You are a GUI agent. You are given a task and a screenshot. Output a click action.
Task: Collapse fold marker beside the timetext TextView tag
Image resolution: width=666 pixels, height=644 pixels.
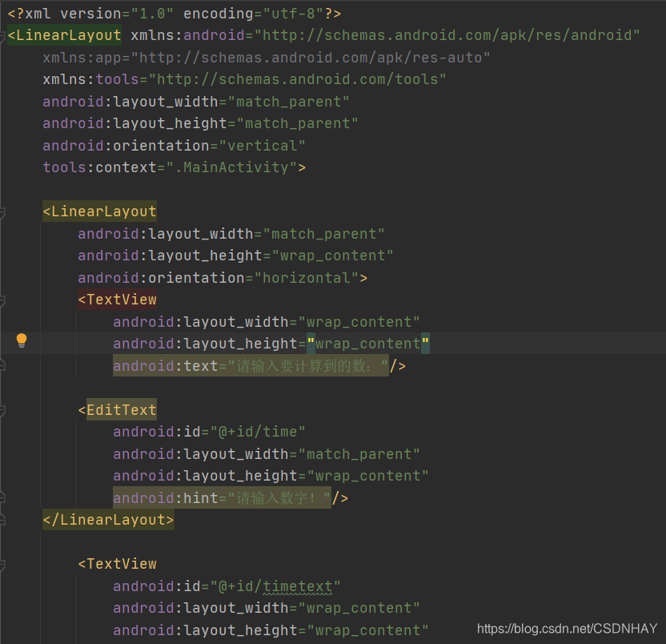click(x=2, y=565)
